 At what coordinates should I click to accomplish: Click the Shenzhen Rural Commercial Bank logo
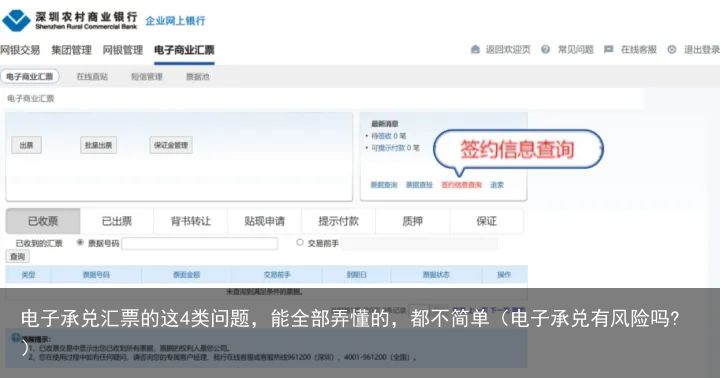click(x=70, y=20)
